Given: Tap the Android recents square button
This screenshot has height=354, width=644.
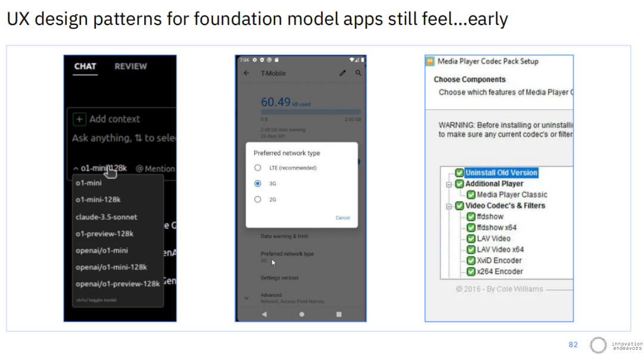Looking at the screenshot, I should (339, 314).
